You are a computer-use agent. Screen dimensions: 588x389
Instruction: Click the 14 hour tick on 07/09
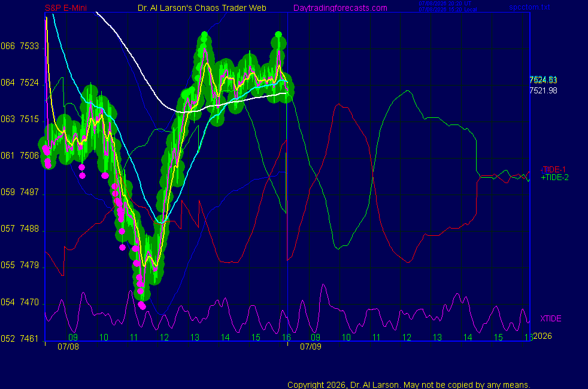point(468,338)
